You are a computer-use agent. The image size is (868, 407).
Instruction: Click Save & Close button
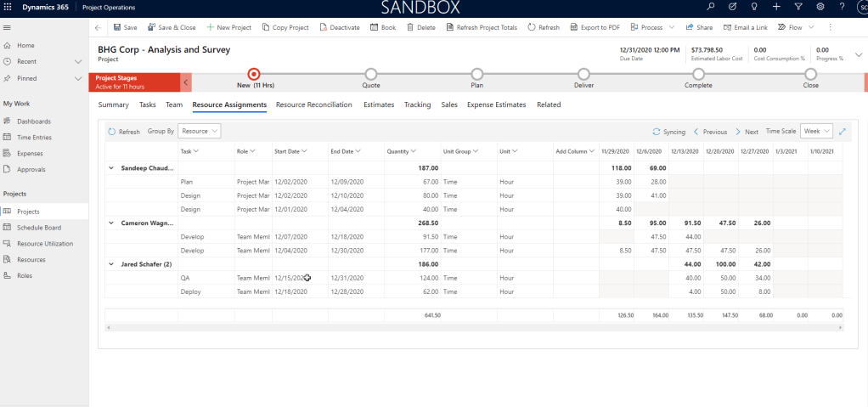(x=172, y=27)
